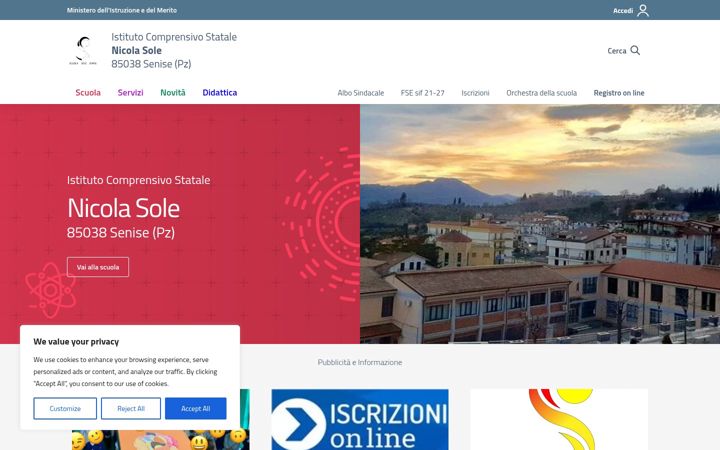720x450 pixels.
Task: Click the Cerca search label
Action: coord(617,51)
